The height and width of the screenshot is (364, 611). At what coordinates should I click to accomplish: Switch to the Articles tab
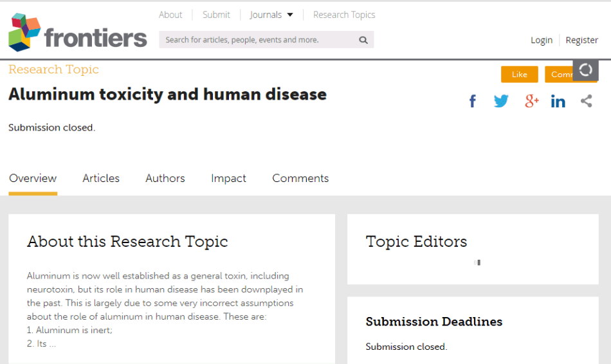click(101, 179)
